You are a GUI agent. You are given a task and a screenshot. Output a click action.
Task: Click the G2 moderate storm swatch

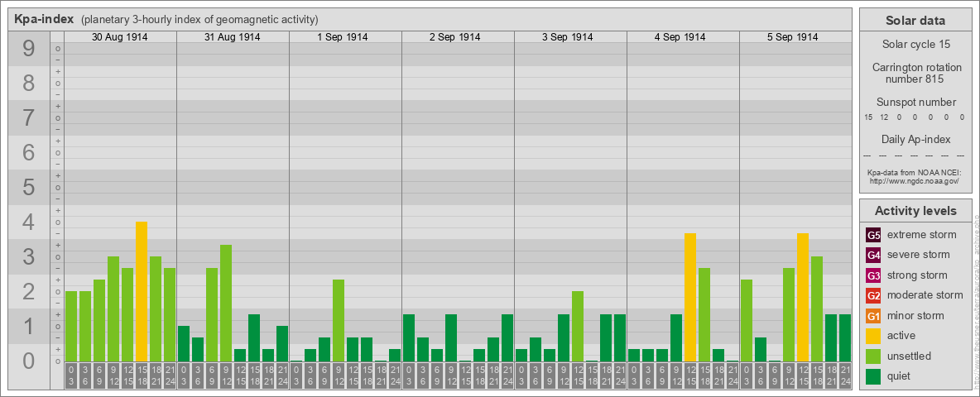(873, 295)
